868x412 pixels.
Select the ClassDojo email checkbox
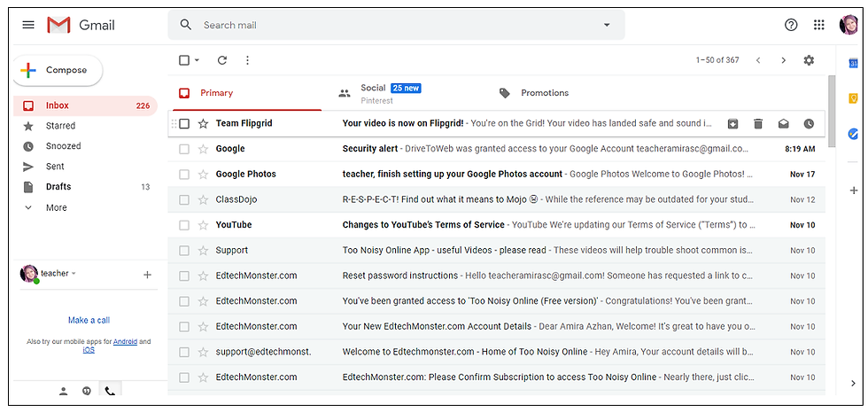point(184,199)
